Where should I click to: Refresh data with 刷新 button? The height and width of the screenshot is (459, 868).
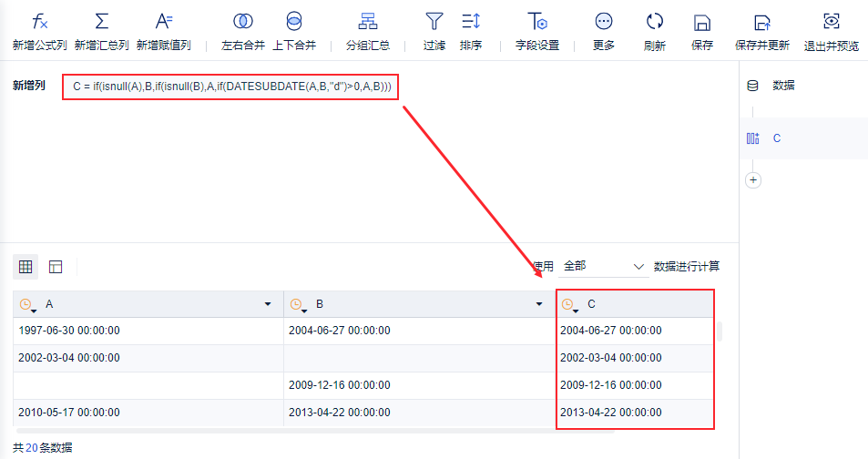[x=654, y=32]
